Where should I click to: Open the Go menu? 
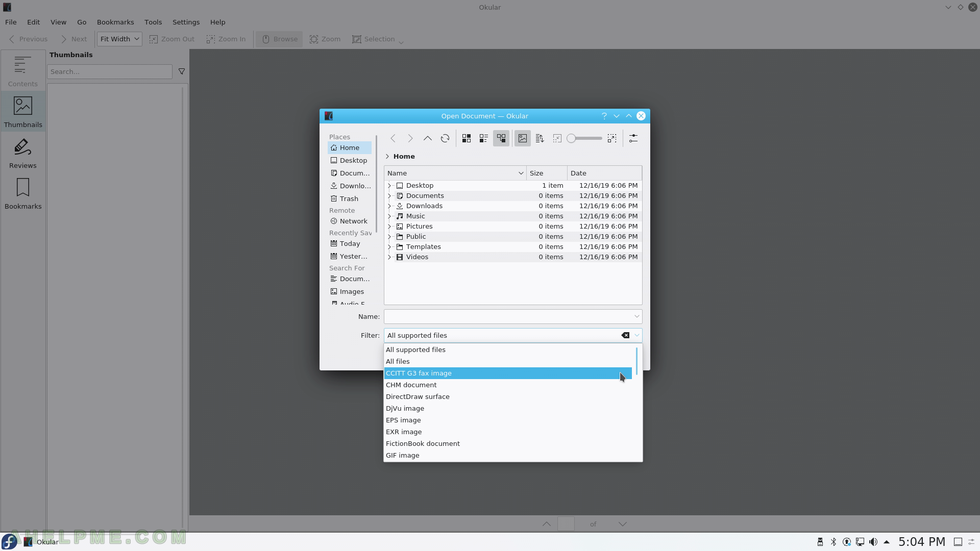coord(82,22)
